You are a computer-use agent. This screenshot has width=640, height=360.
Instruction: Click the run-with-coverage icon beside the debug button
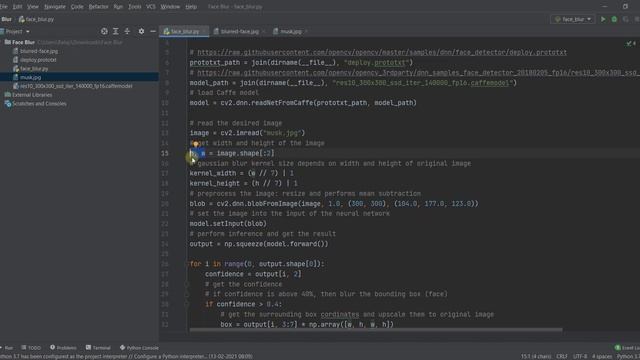(x=625, y=19)
